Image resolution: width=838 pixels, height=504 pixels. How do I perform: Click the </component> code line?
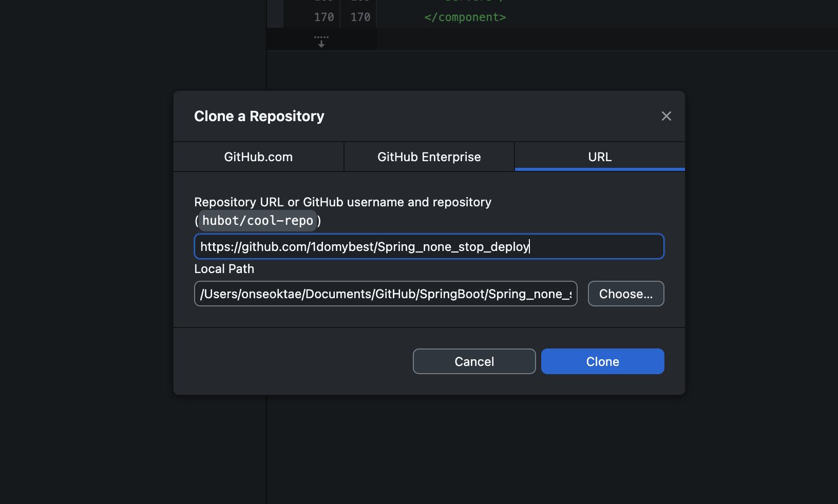pos(465,17)
